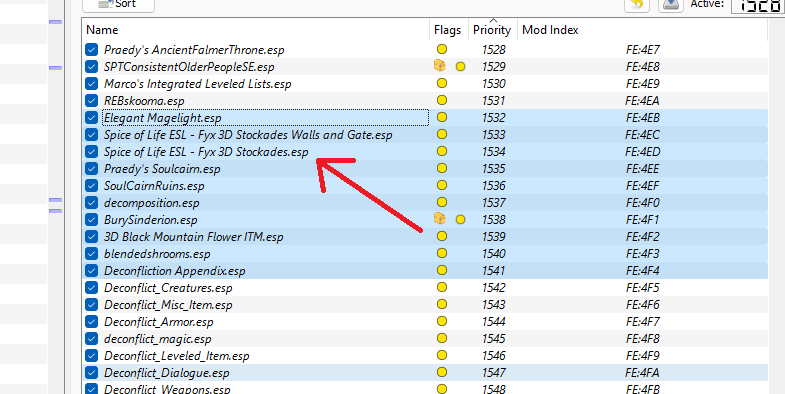785x394 pixels.
Task: Click archive box flag icon for BurySinderion.esp
Action: pos(440,219)
